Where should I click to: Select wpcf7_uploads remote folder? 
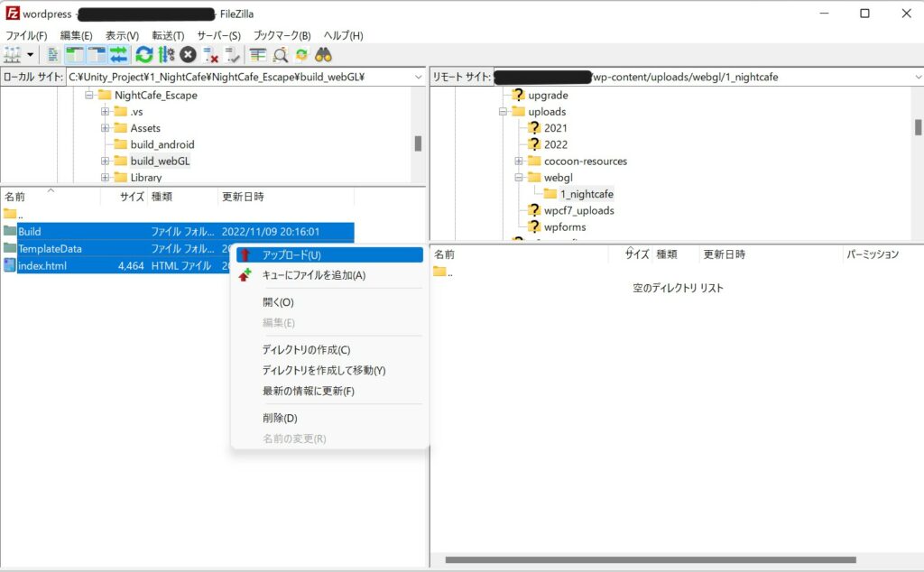click(x=578, y=210)
